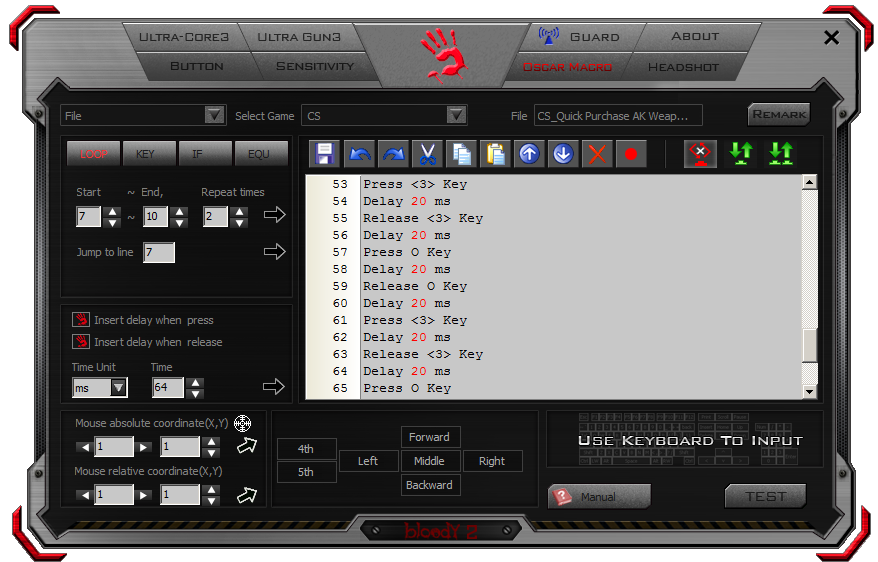Open the Time Unit ms dropdown
Screen dimensions: 878x562
tap(118, 387)
